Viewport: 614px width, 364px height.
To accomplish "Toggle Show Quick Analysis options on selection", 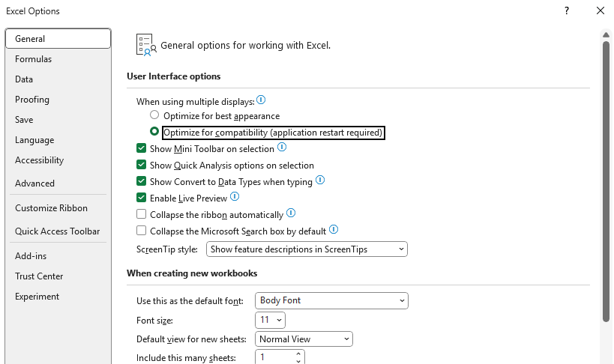I will point(142,164).
